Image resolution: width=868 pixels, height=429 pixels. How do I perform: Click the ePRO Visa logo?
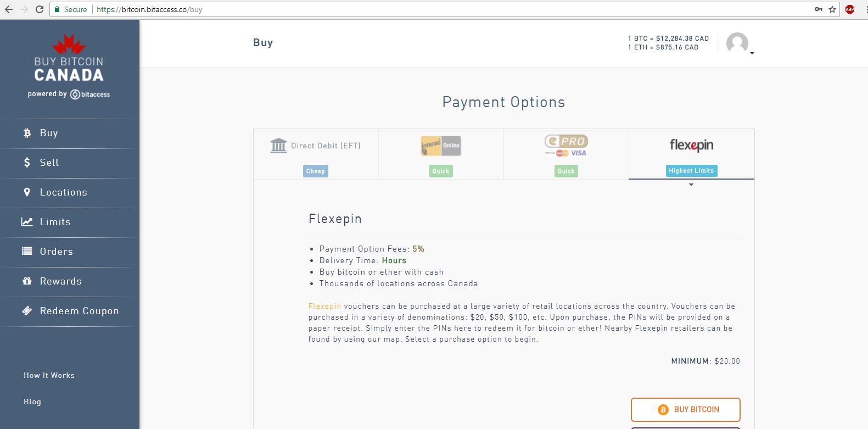point(566,146)
